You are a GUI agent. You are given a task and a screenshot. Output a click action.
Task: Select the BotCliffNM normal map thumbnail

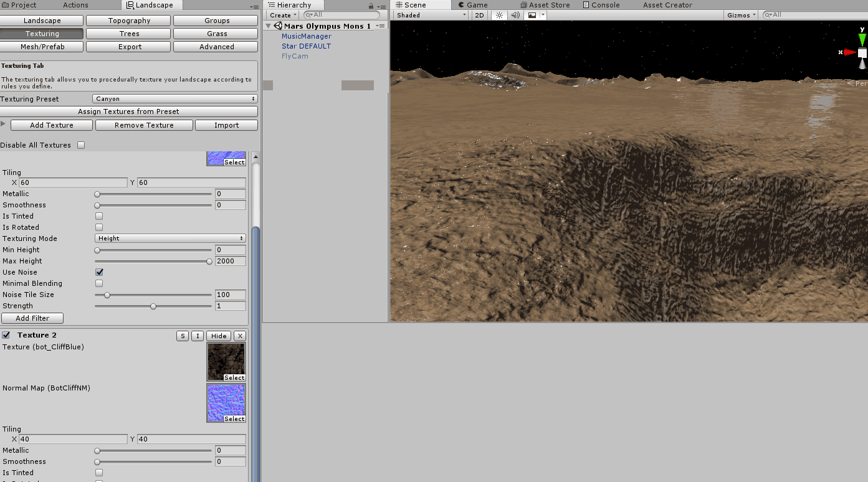(x=226, y=402)
